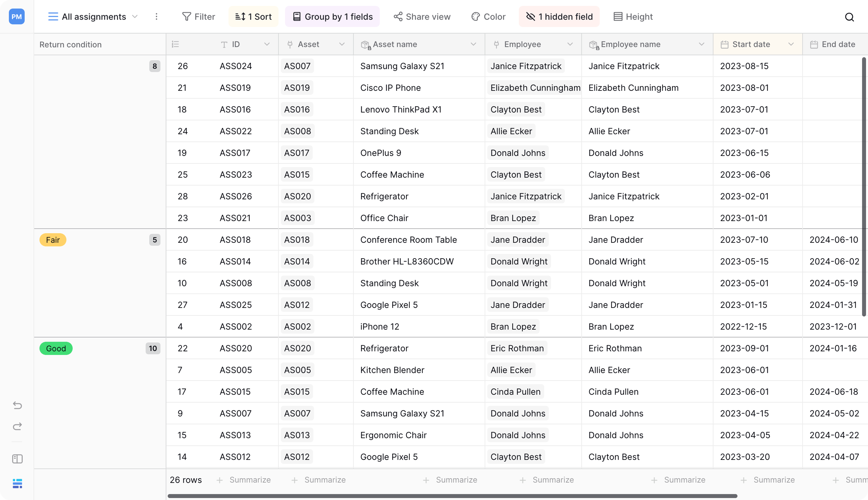The height and width of the screenshot is (500, 868).
Task: Toggle the sidebar panel icon
Action: (17, 459)
